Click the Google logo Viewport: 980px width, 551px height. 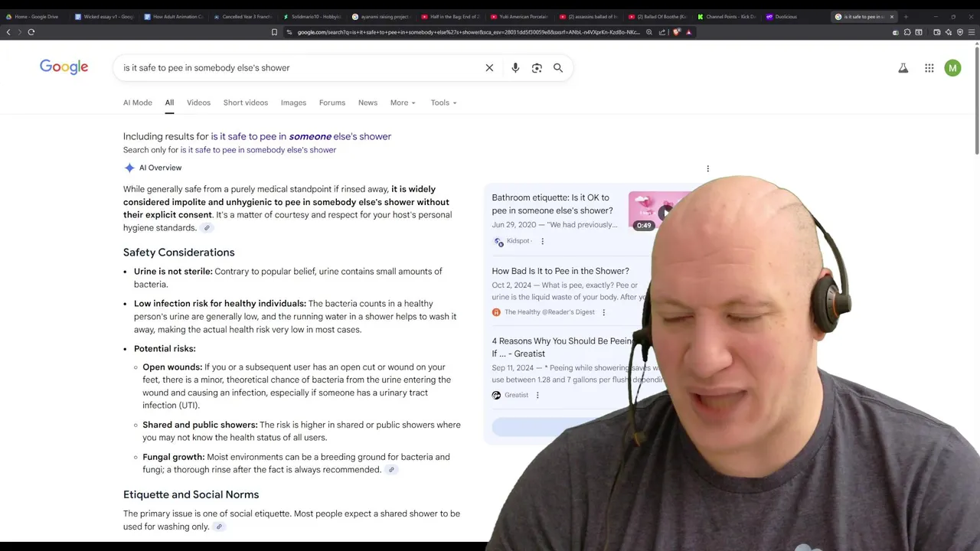pos(64,67)
